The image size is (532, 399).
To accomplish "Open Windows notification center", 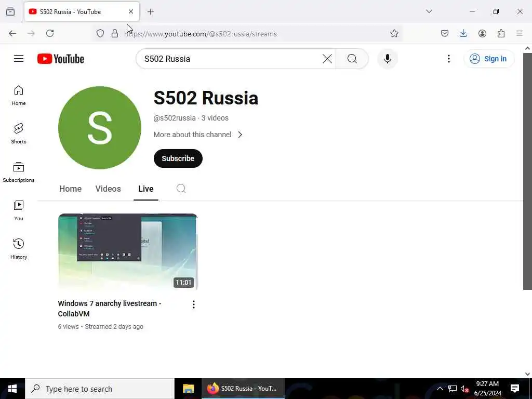I will pos(515,389).
